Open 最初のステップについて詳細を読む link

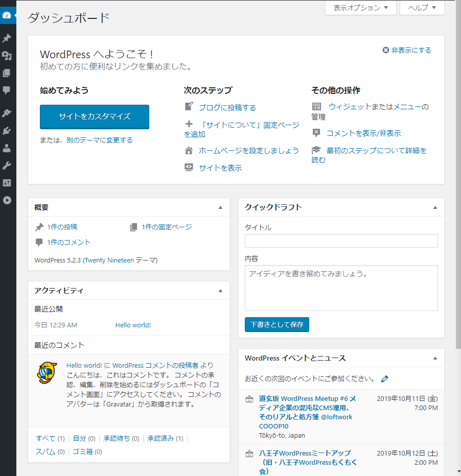pyautogui.click(x=369, y=155)
